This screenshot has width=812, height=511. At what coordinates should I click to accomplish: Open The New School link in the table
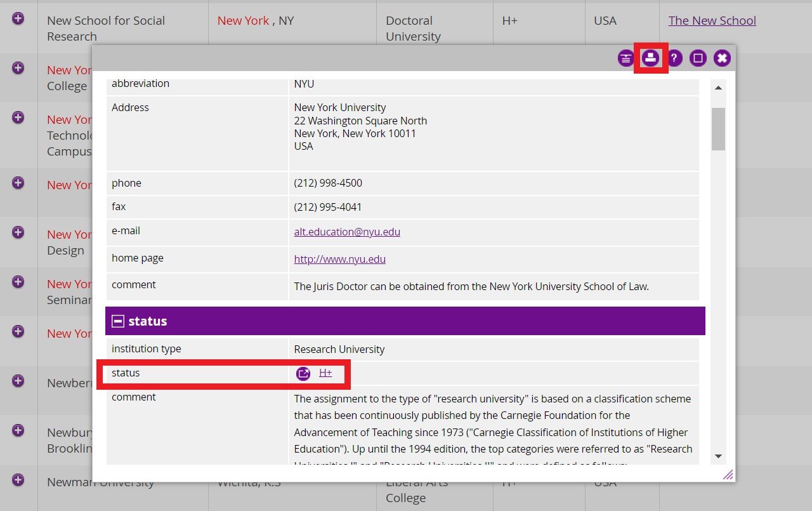point(712,20)
